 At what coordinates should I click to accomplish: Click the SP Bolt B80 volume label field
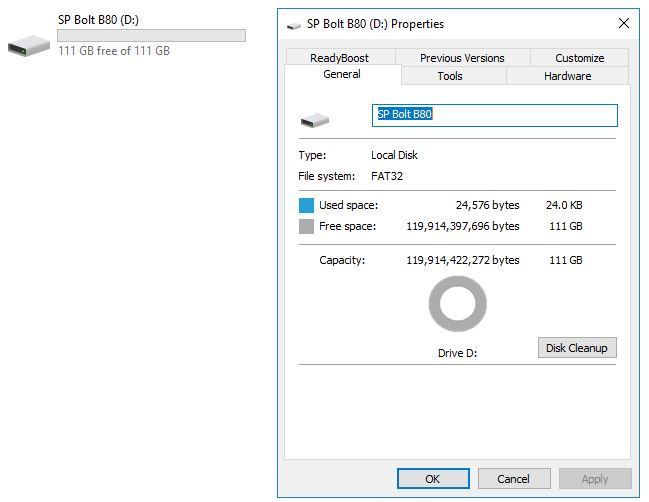point(494,115)
